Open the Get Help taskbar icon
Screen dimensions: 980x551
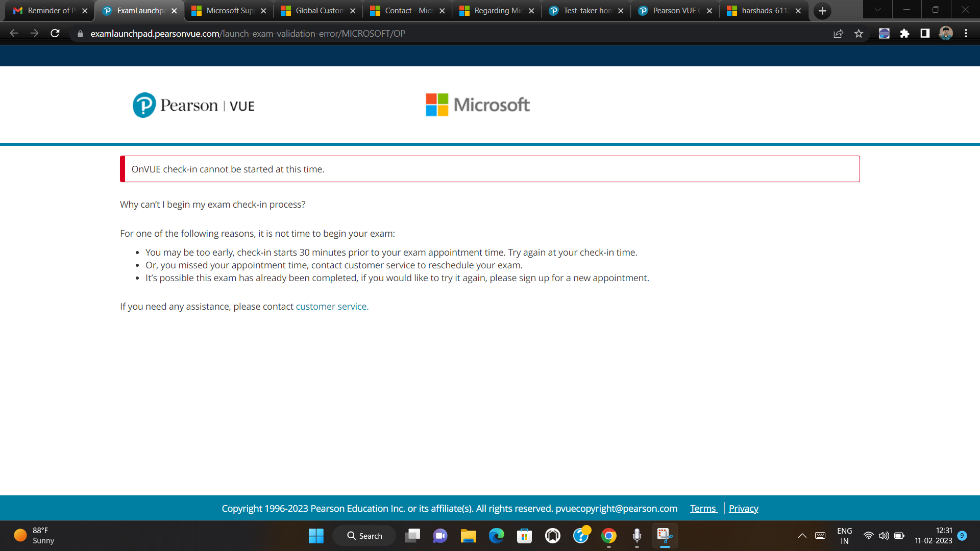581,536
